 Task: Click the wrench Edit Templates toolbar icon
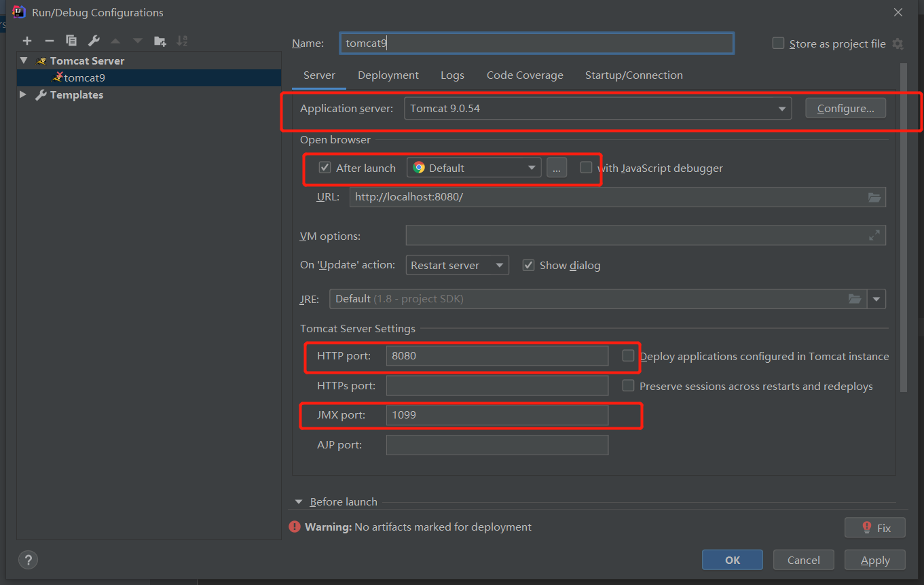point(94,41)
